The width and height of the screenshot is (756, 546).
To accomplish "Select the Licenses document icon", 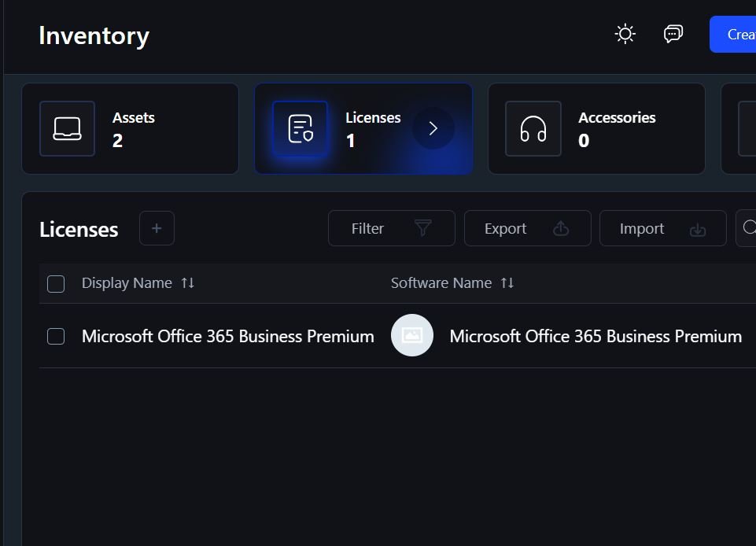I will pyautogui.click(x=301, y=128).
